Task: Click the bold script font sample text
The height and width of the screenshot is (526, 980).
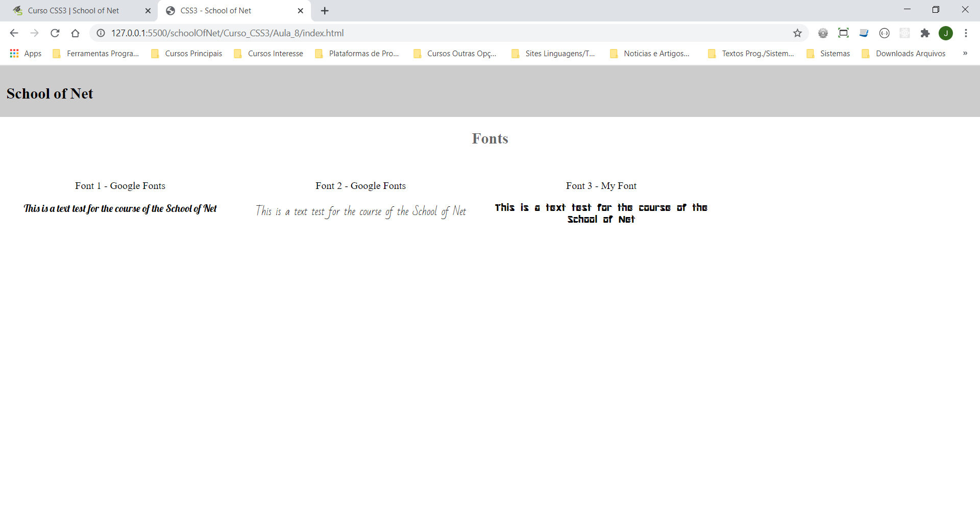Action: tap(120, 208)
